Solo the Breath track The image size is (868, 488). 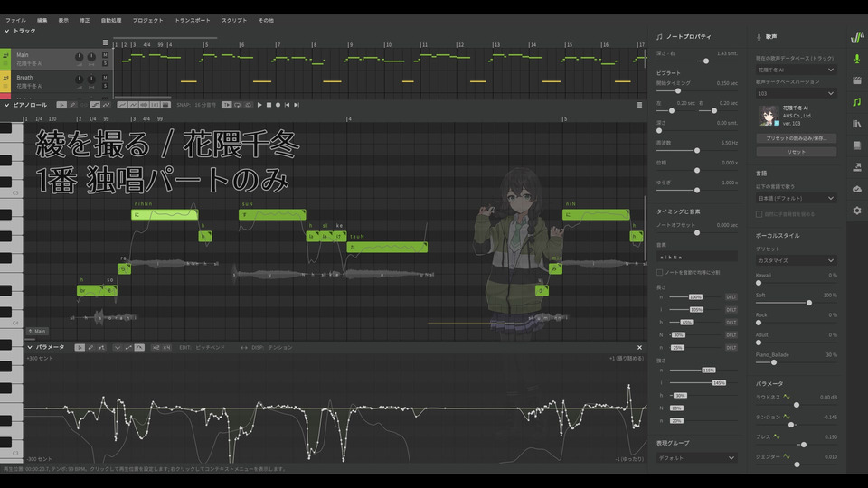pos(105,86)
